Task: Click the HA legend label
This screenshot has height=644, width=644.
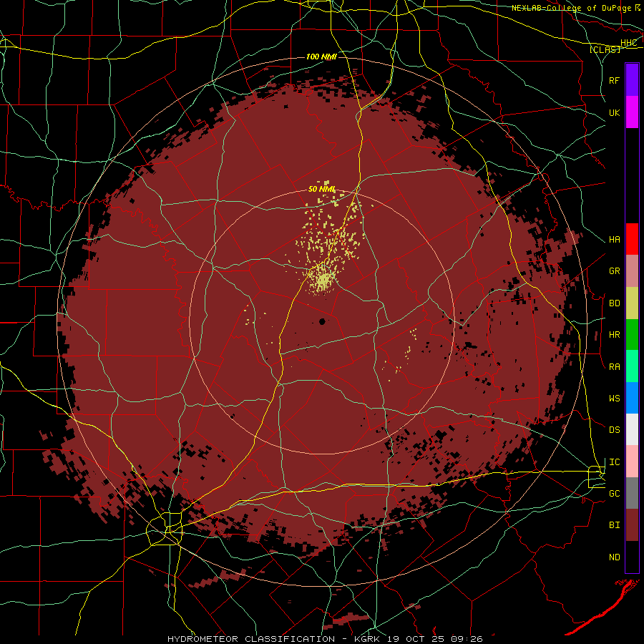Action: pos(615,239)
